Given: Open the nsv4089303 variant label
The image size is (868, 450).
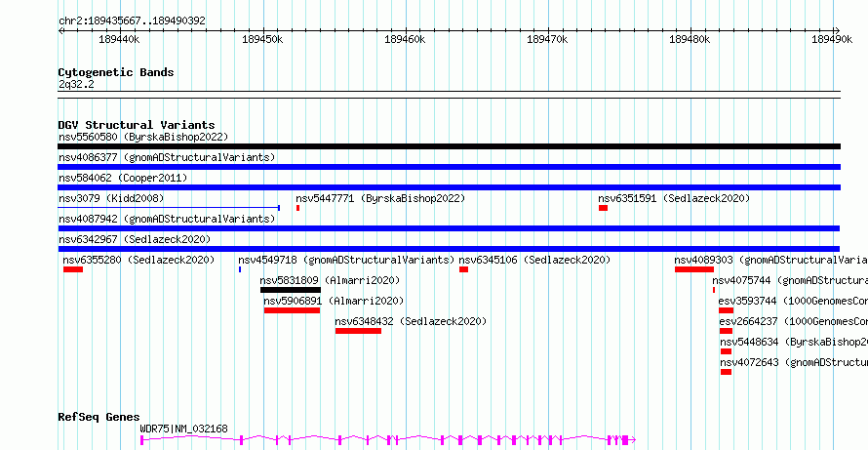Looking at the screenshot, I should pos(770,260).
